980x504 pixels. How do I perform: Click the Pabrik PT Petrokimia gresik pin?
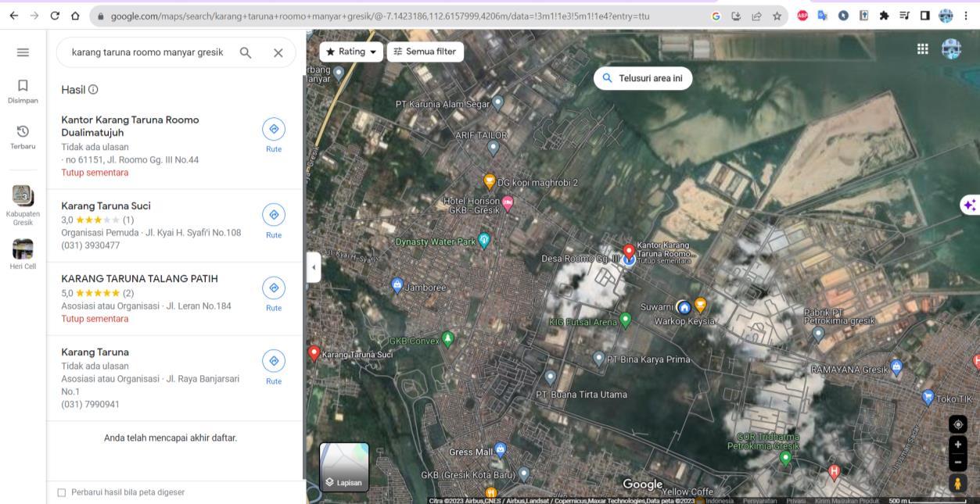pos(818,334)
